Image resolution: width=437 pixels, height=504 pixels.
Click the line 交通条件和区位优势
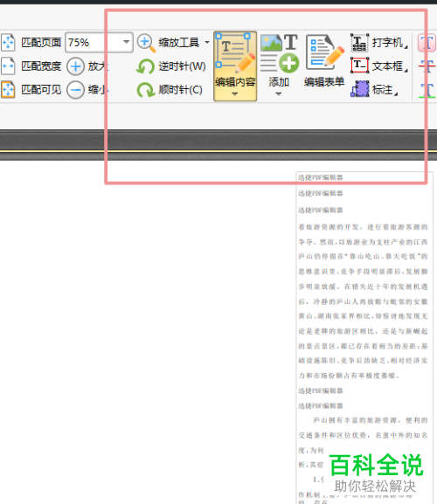[363, 435]
